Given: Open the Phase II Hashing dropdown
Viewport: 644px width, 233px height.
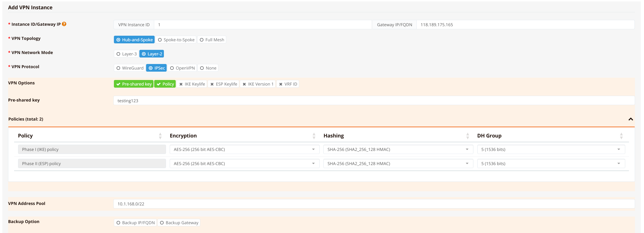Looking at the screenshot, I should (x=398, y=164).
